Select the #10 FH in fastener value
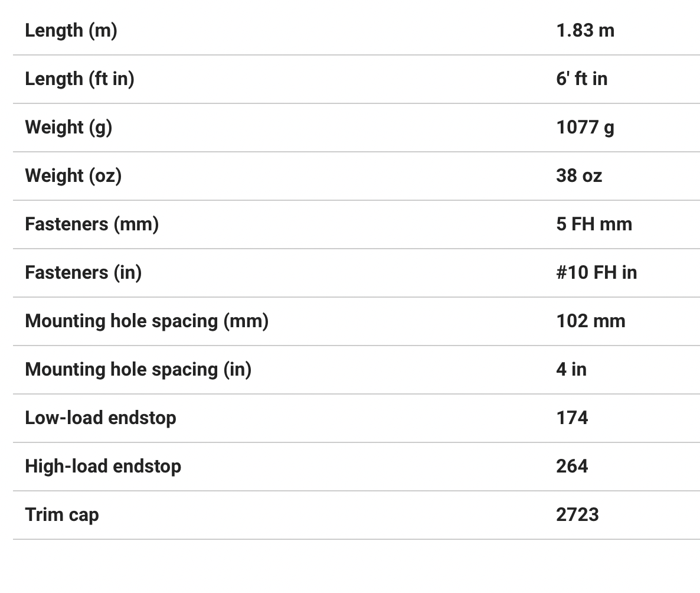 click(596, 272)
